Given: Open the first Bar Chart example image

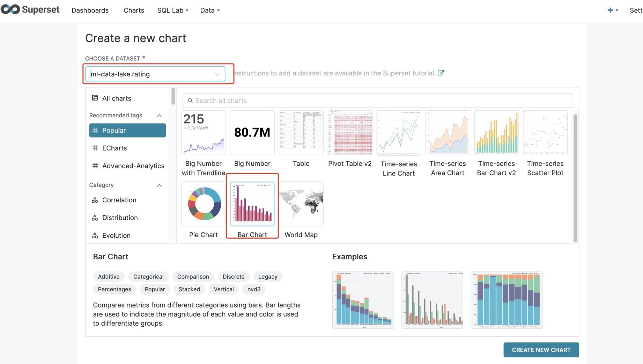Looking at the screenshot, I should coord(363,300).
